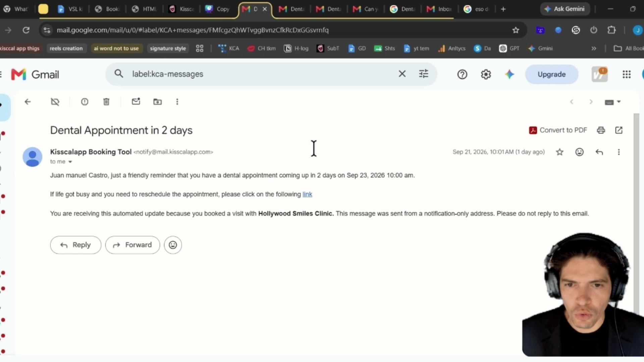This screenshot has width=644, height=362.
Task: Switch to the 'Can y' Gmail browser tab
Action: pyautogui.click(x=366, y=9)
